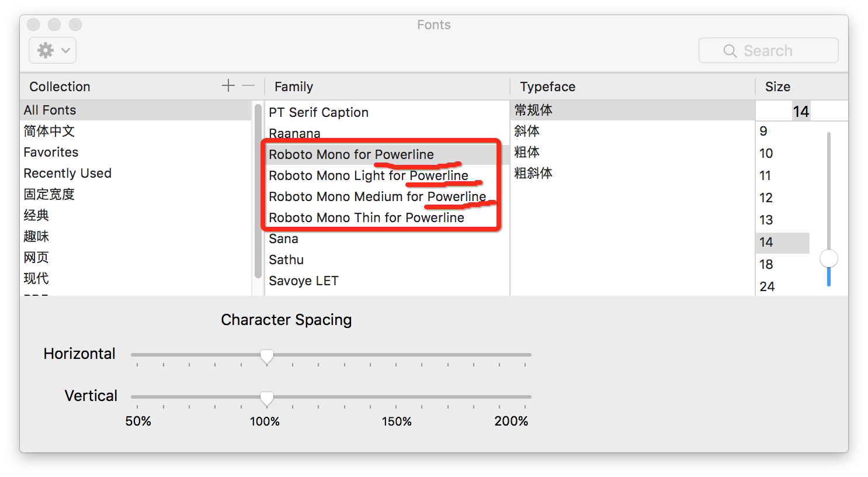Click the Typeface column header

pyautogui.click(x=633, y=87)
